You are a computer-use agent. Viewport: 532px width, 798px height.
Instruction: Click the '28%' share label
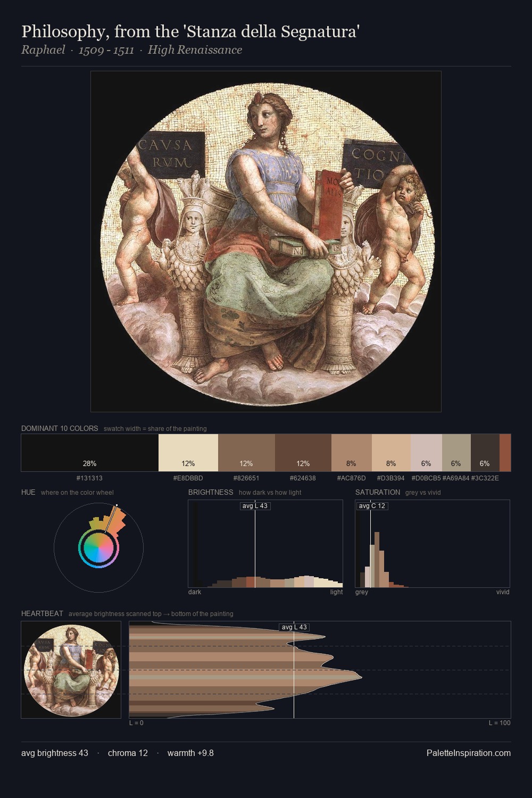89,463
